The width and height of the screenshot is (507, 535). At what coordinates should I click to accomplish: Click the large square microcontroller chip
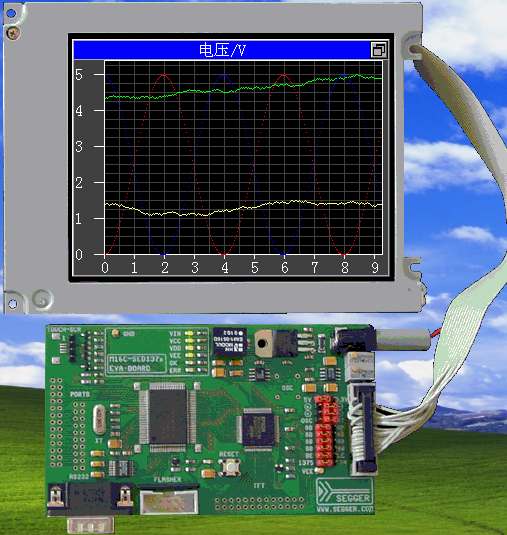pyautogui.click(x=168, y=417)
